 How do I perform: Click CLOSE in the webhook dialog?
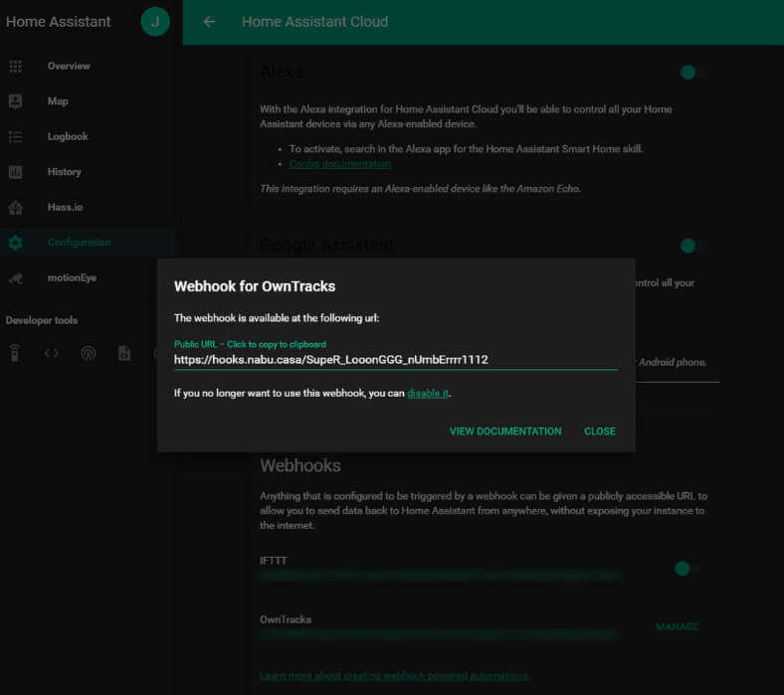coord(600,432)
